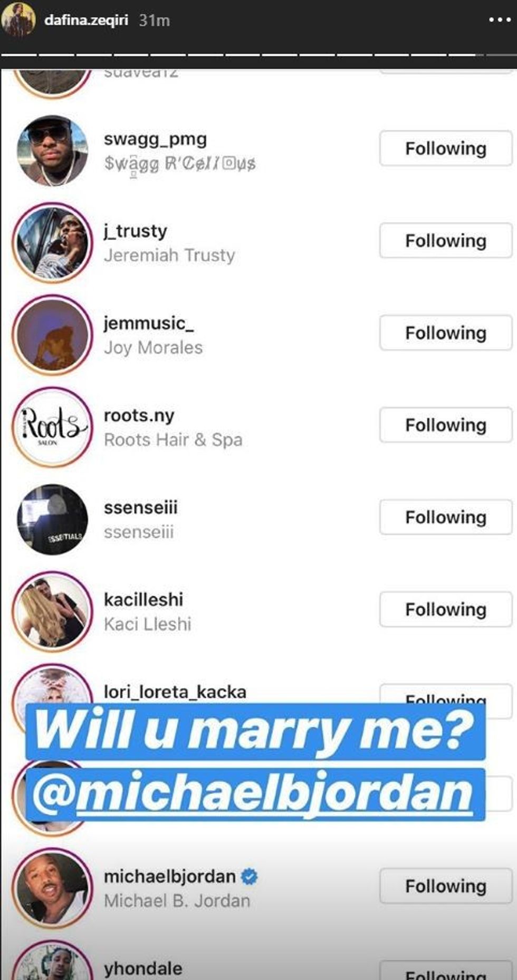517x980 pixels.
Task: Click the story progress bar
Action: tap(258, 54)
